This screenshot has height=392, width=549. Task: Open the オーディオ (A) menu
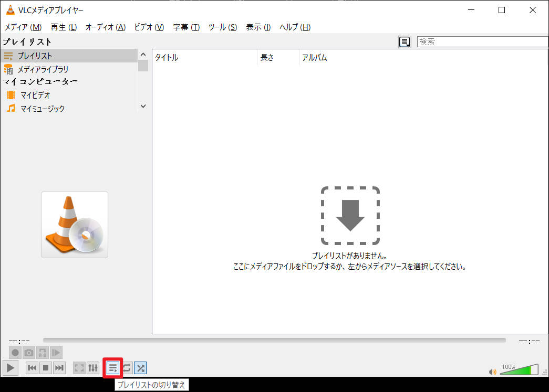pos(106,27)
